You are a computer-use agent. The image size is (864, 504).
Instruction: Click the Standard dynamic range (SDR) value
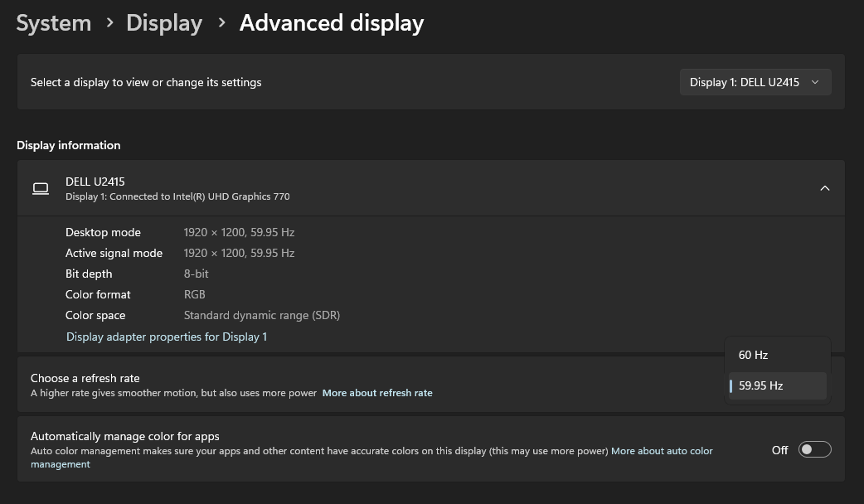(261, 315)
